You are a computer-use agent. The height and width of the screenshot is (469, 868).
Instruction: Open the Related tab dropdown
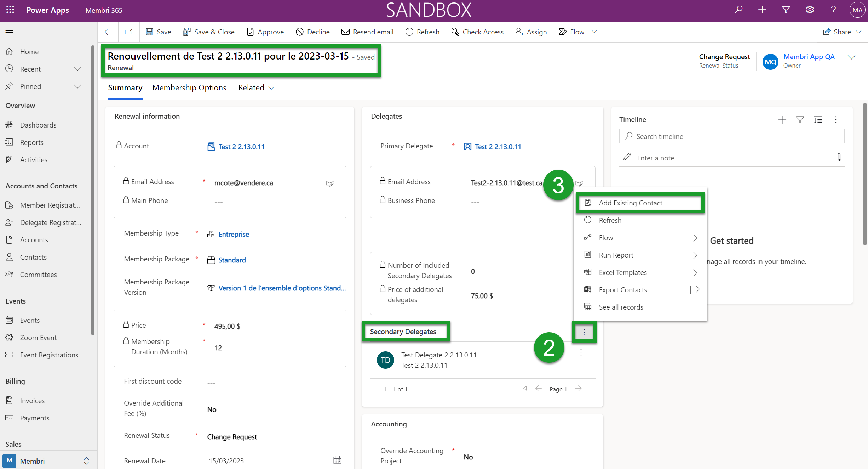[256, 88]
